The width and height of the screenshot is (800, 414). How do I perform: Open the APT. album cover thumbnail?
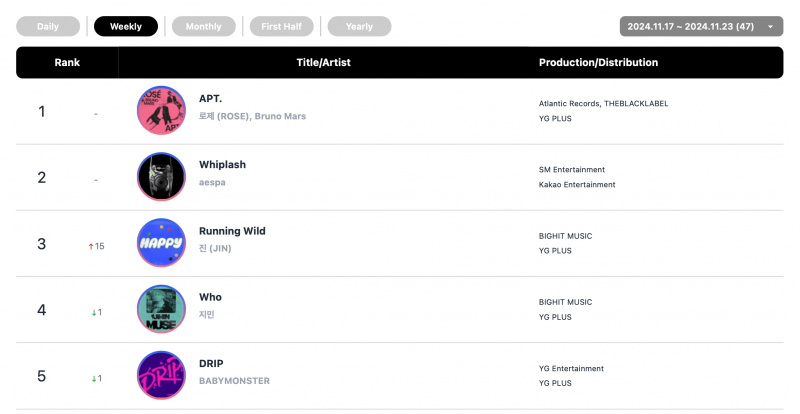[x=161, y=110]
